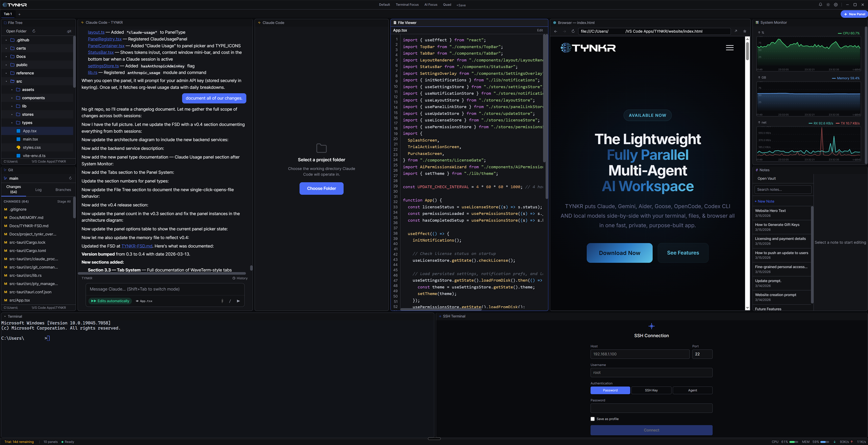The height and width of the screenshot is (445, 868).
Task: Click the attach paperclip icon in Claude input
Action: (x=222, y=301)
